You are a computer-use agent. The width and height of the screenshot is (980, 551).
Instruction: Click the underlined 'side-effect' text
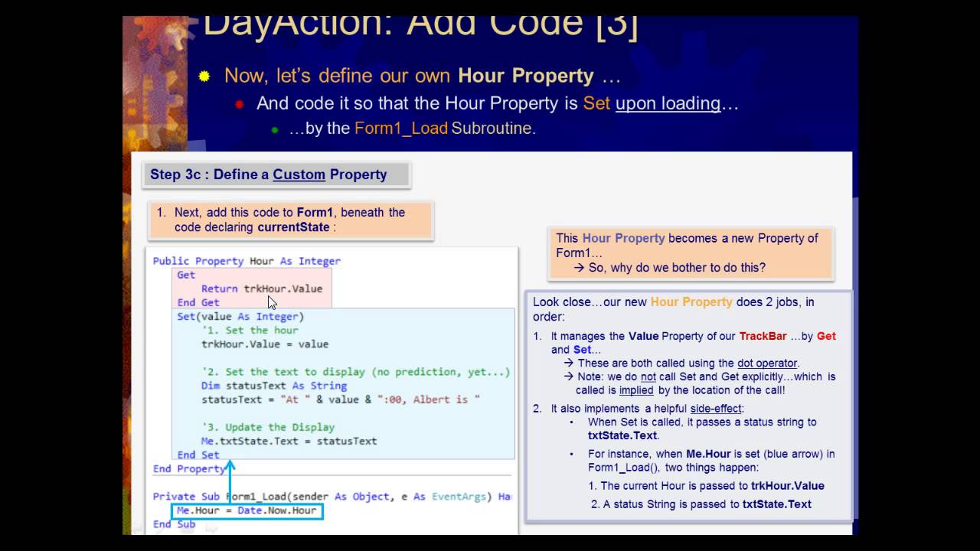pyautogui.click(x=717, y=409)
